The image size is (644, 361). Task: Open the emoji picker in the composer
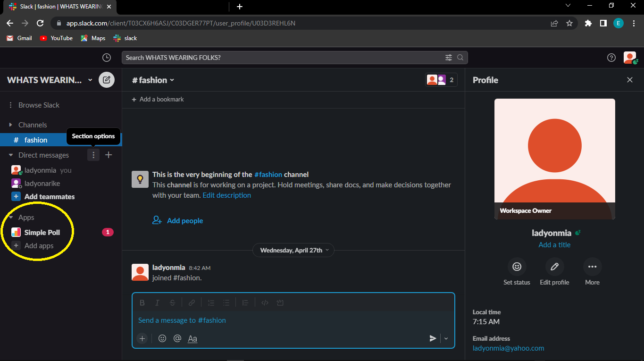tap(162, 338)
